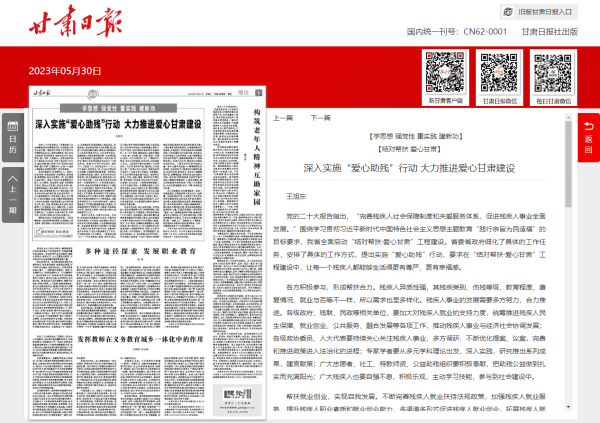Click the 理论 section label on page header

tap(243, 93)
